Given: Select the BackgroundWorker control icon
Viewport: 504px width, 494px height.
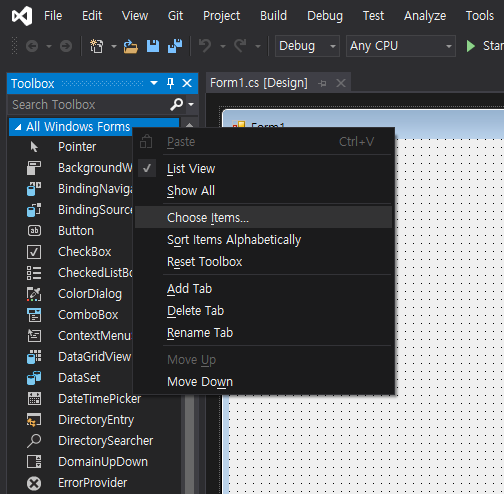Looking at the screenshot, I should coord(34,168).
